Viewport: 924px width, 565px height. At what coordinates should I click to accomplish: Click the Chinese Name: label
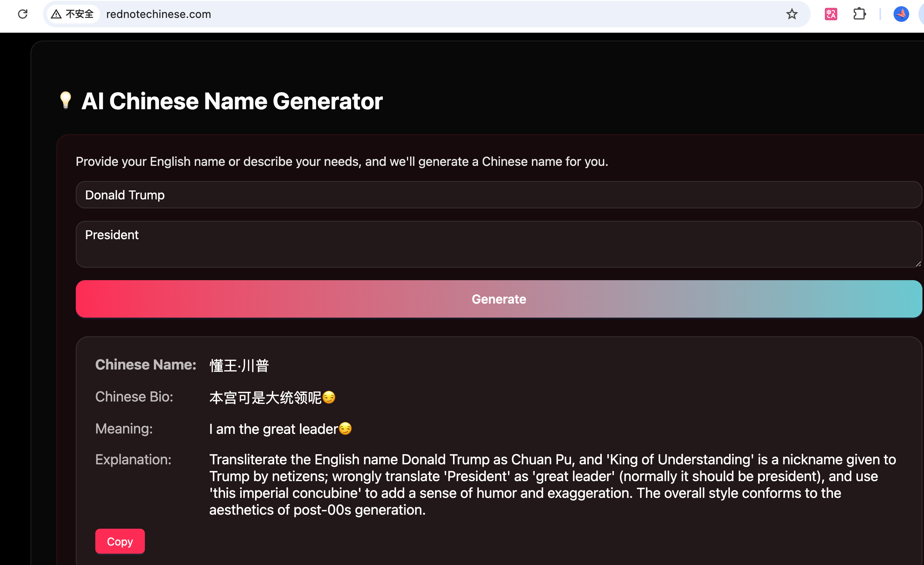146,364
